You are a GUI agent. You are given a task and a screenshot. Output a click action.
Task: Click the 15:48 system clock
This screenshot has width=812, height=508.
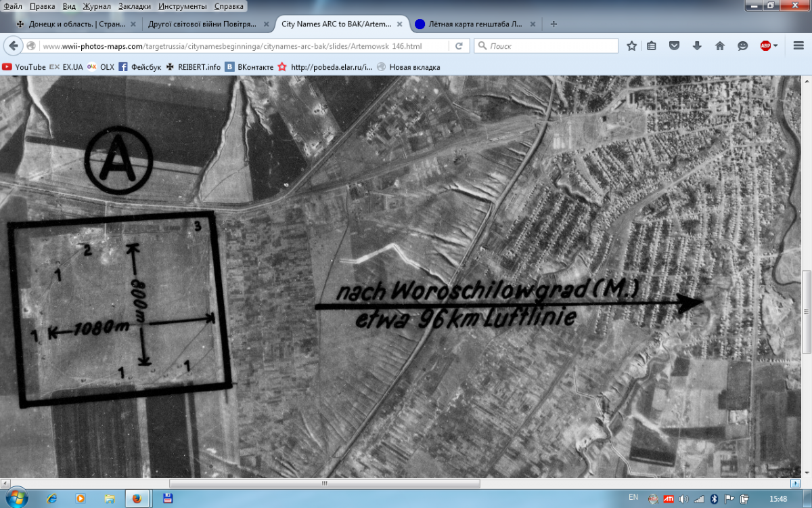(x=778, y=499)
